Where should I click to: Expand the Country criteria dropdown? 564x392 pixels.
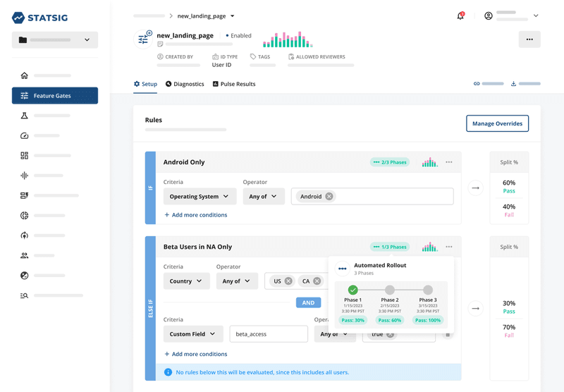click(186, 281)
